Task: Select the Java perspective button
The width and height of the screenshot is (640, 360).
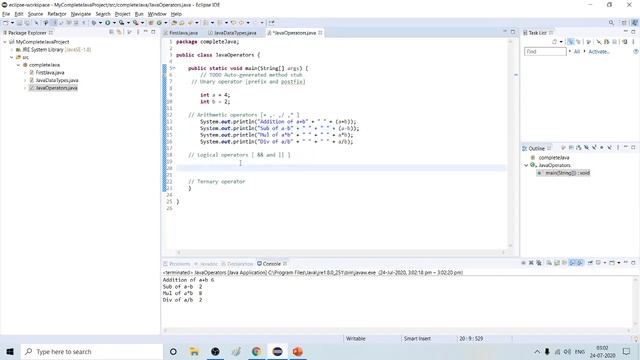Action: pos(635,22)
